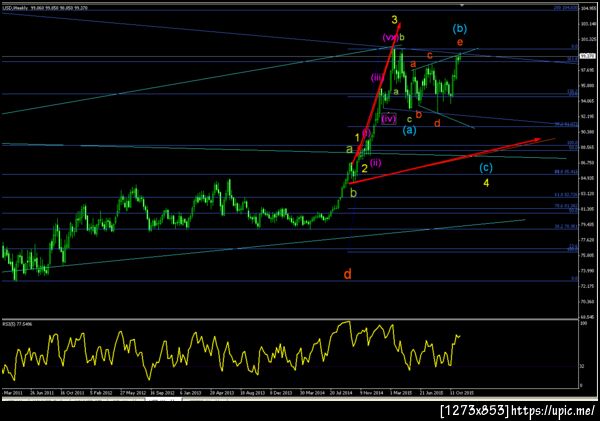This screenshot has height=421, width=600.
Task: Select the orange 'b' label beside green 'c'
Action: (x=419, y=114)
